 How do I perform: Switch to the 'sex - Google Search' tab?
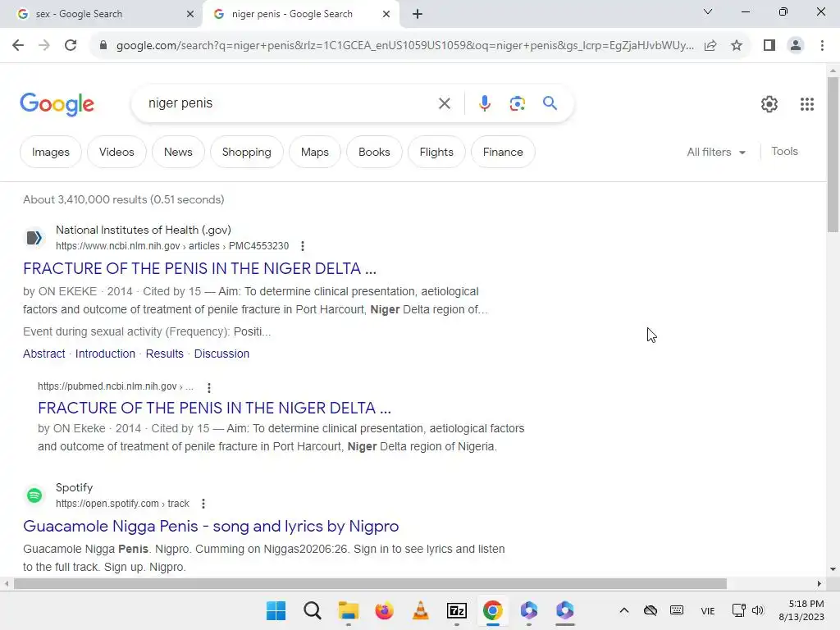click(79, 14)
